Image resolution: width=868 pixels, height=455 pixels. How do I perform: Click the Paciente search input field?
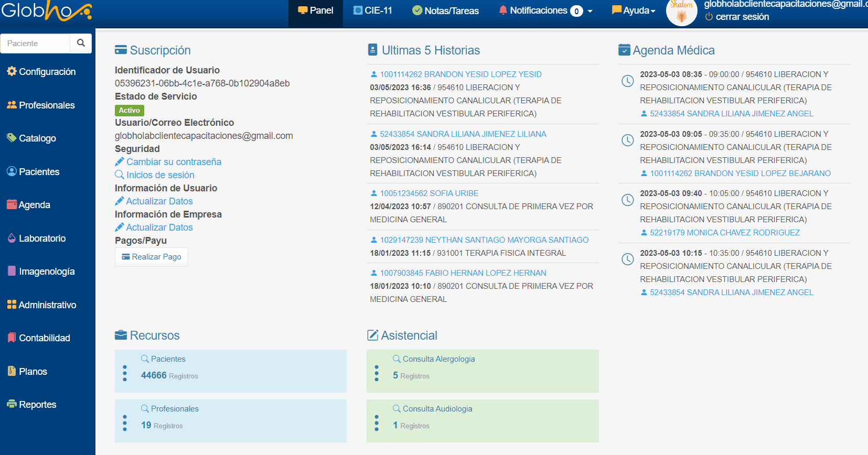(x=36, y=44)
